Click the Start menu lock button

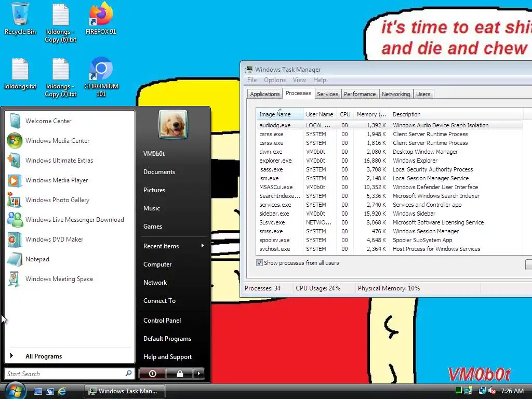coord(179,374)
